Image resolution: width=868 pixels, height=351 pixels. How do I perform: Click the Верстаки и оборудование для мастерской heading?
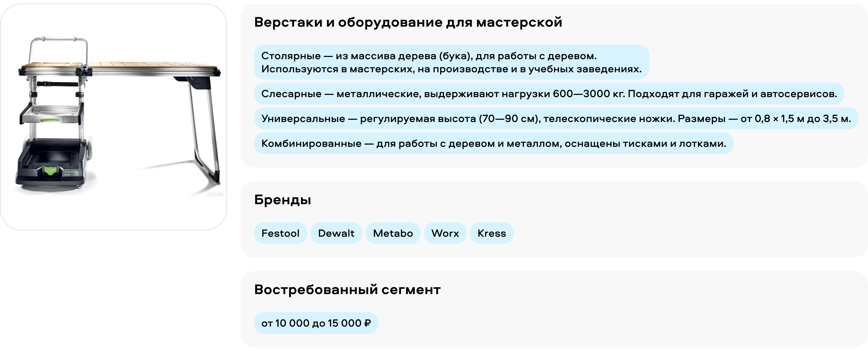pyautogui.click(x=408, y=22)
